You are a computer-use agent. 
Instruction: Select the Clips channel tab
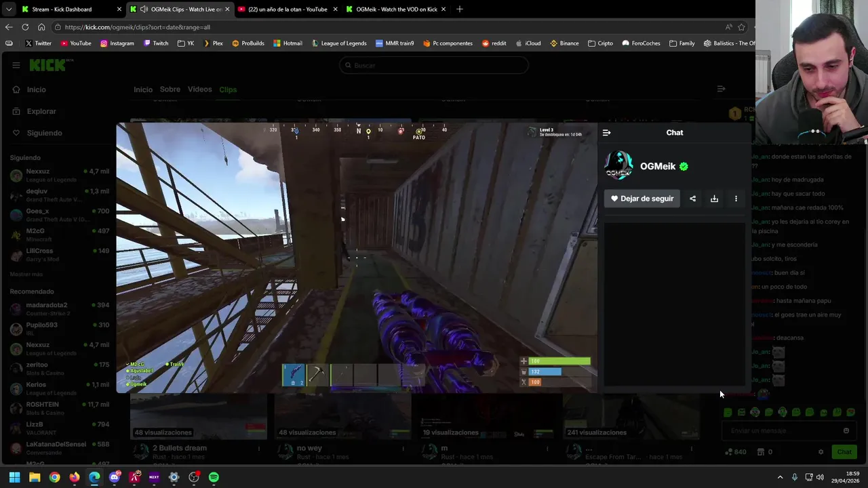228,89
